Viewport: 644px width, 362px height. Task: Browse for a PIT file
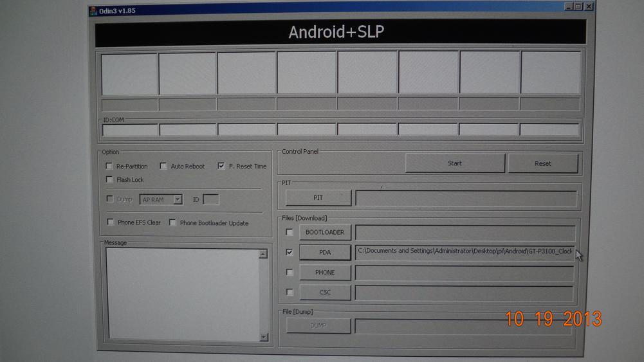(x=318, y=198)
